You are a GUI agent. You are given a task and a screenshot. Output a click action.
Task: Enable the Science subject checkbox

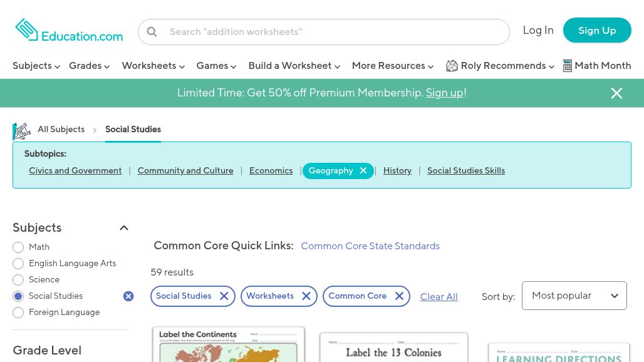pyautogui.click(x=18, y=280)
